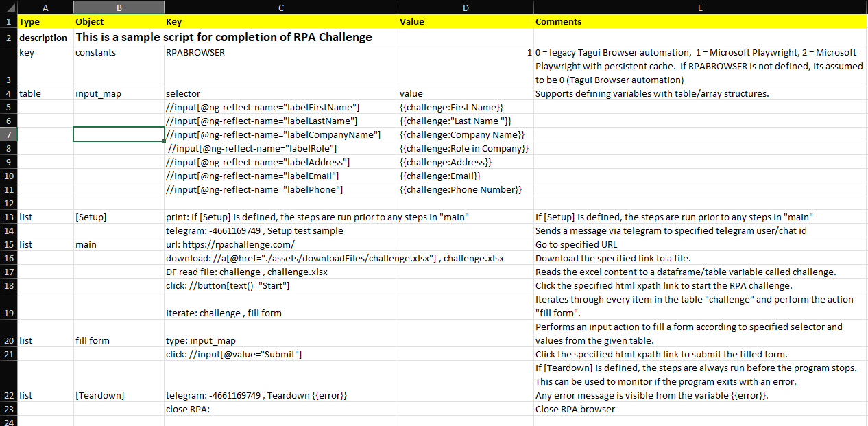Click the select-all corner of the grid
The width and height of the screenshot is (868, 426).
click(8, 7)
